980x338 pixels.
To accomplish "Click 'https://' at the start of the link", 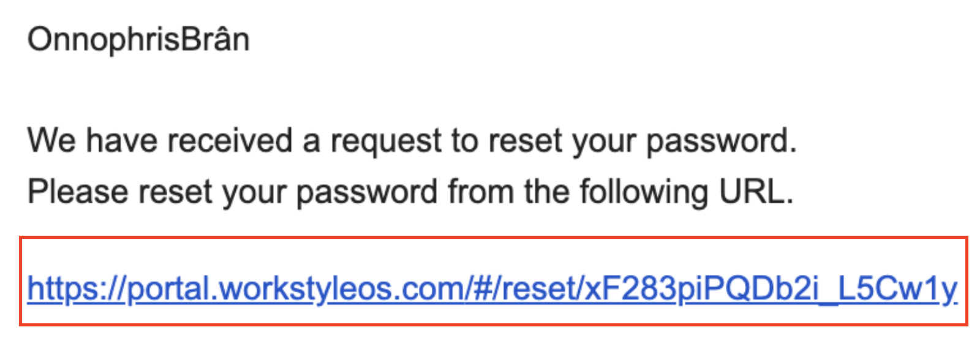I will [77, 288].
